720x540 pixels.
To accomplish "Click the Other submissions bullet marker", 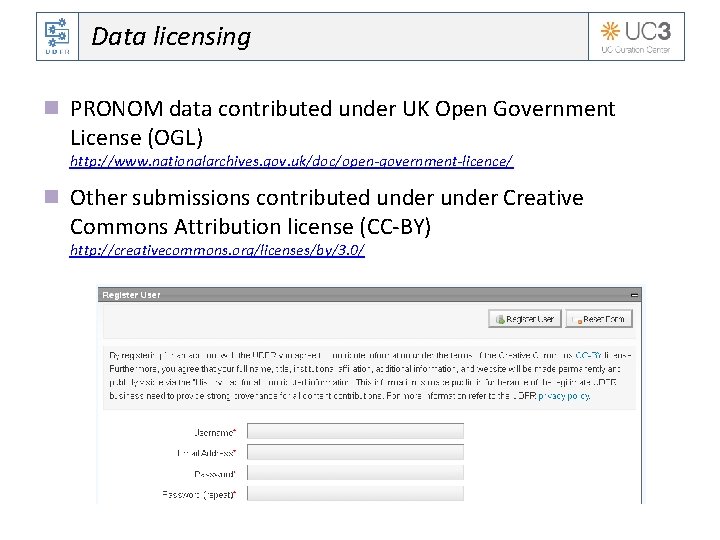I will [51, 197].
